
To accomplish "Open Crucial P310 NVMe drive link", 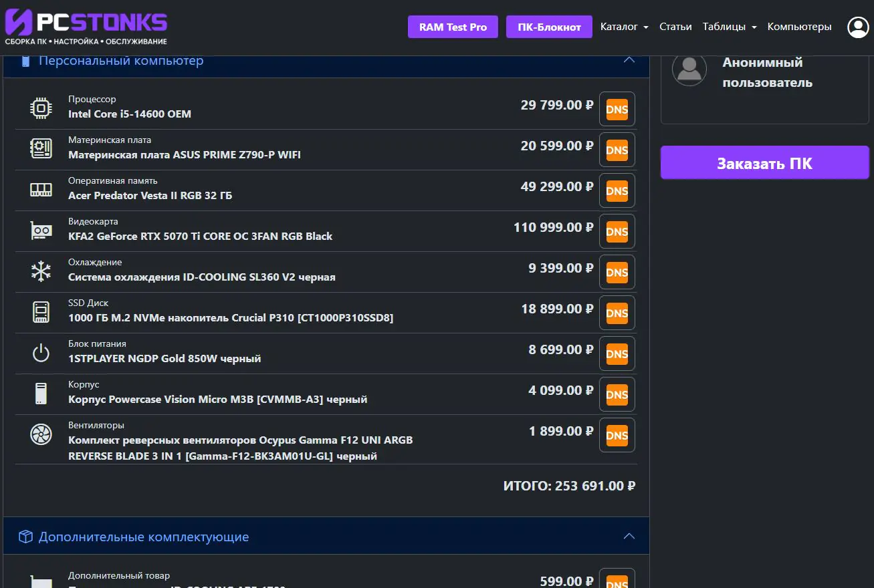I will click(x=231, y=318).
